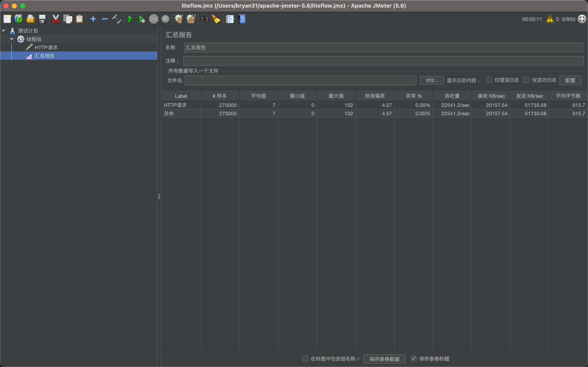Enable the 仅错误日志 checkbox

(489, 80)
